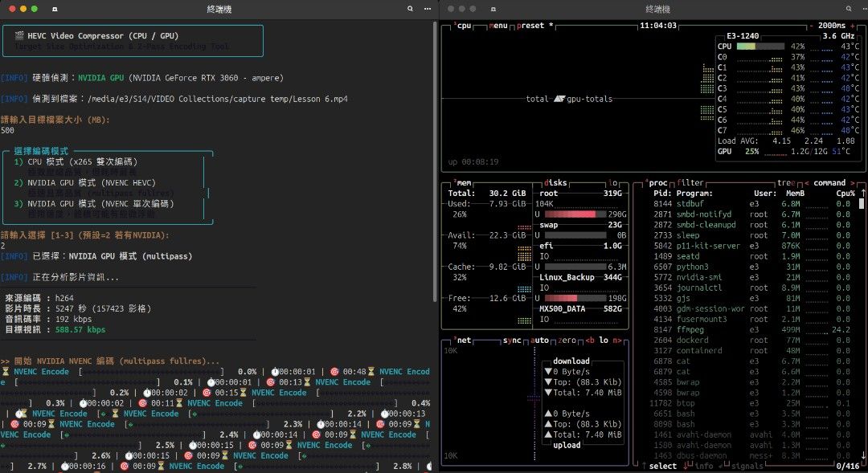Click the 588.57 kbps target bitrate
Screen dimensions: 868x473
80,330
